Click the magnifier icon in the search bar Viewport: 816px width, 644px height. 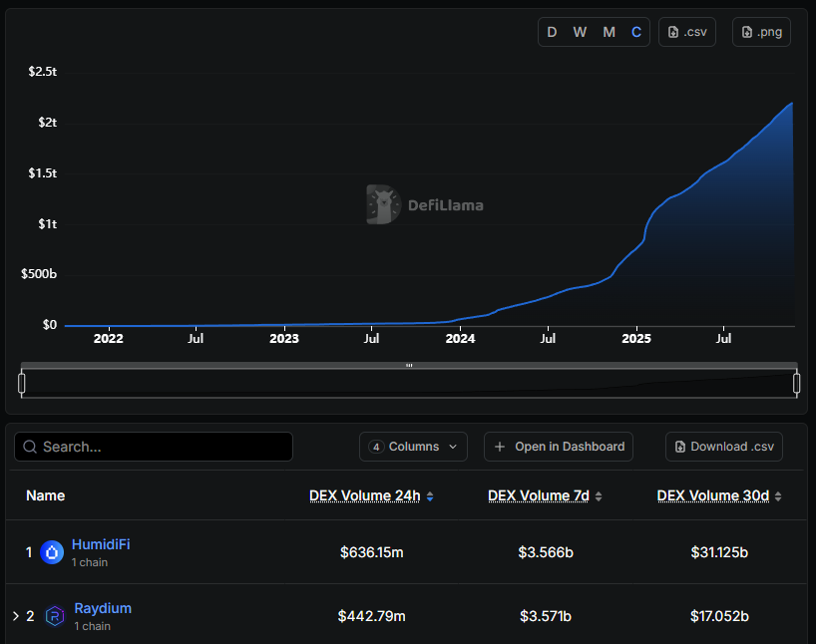(x=29, y=447)
